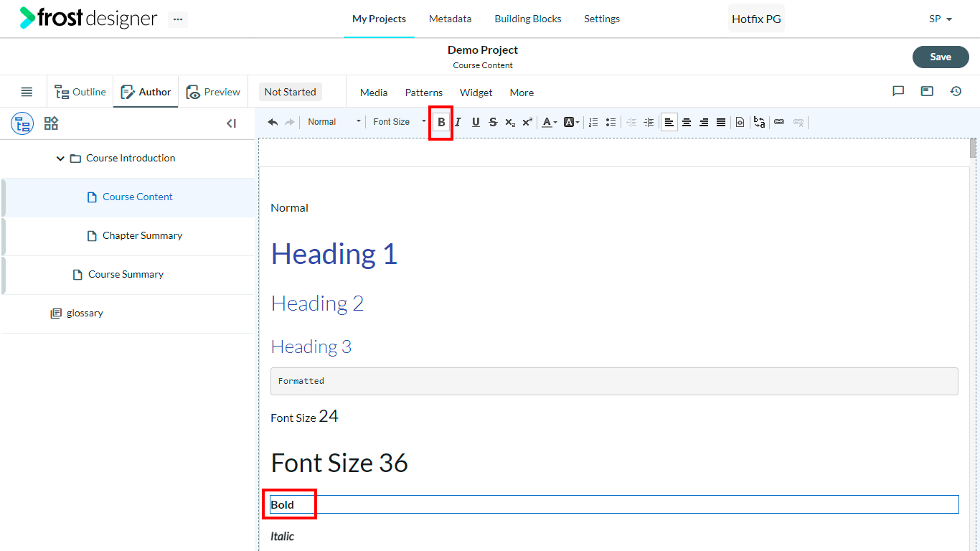980x551 pixels.
Task: Select the Course Introduction folder
Action: point(131,159)
